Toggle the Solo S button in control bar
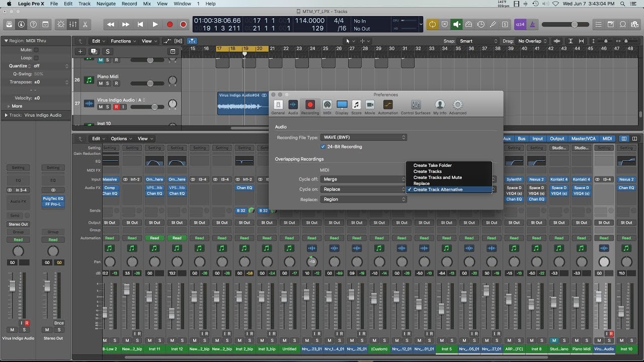The image size is (644, 362). pyautogui.click(x=505, y=24)
